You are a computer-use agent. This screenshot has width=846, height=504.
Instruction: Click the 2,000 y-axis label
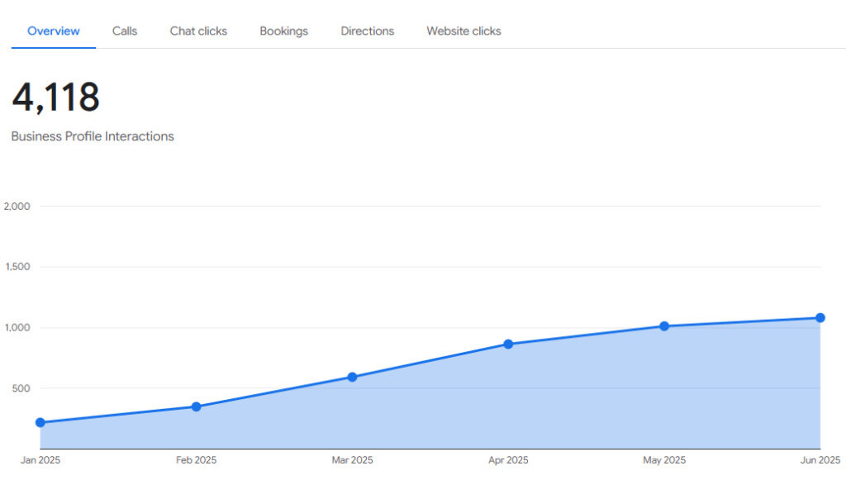(x=17, y=207)
